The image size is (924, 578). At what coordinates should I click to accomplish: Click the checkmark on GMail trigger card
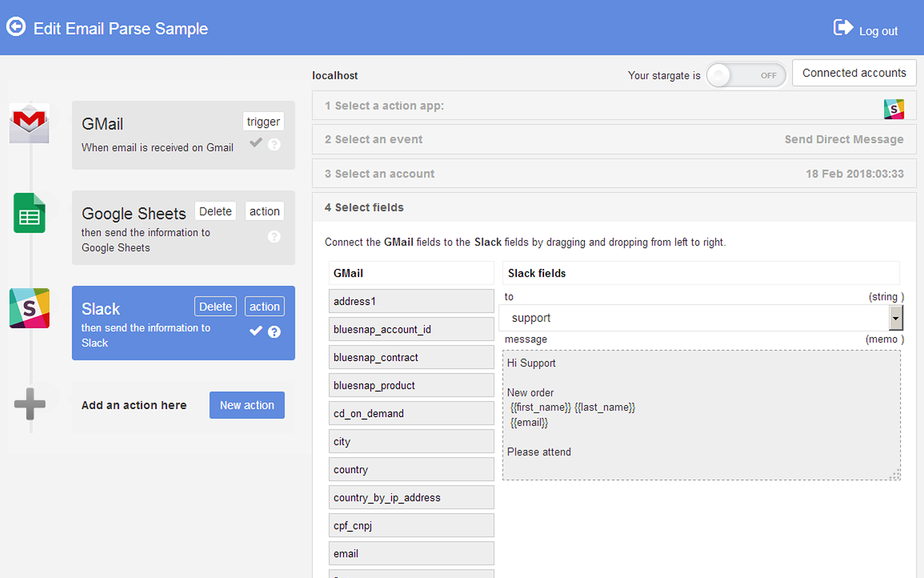coord(255,143)
